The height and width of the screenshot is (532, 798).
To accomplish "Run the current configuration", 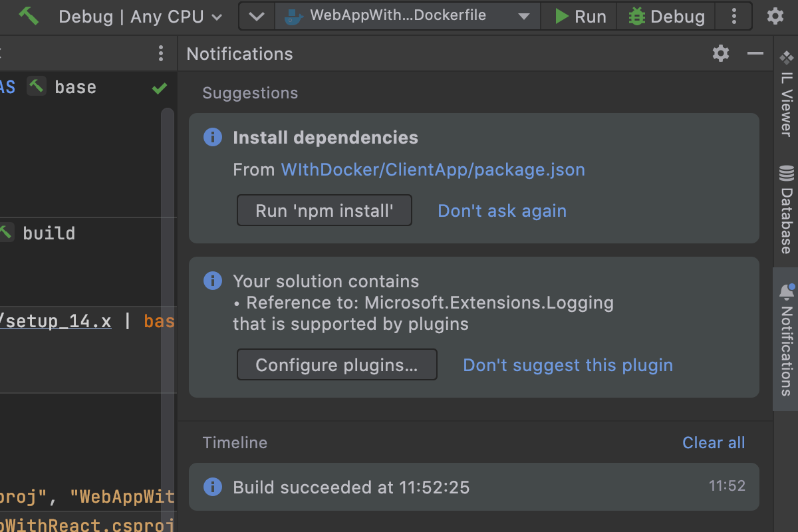I will pos(580,17).
